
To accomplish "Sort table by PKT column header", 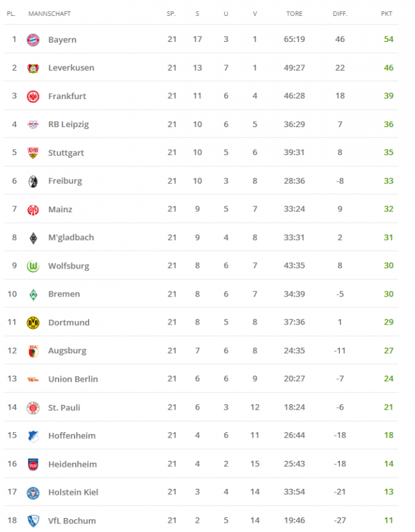I will (x=386, y=13).
